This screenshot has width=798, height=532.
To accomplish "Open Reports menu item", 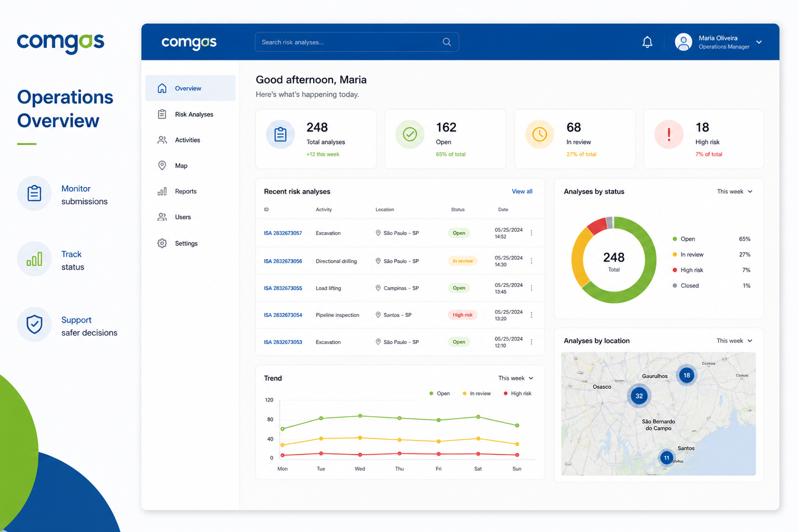I will click(x=190, y=191).
